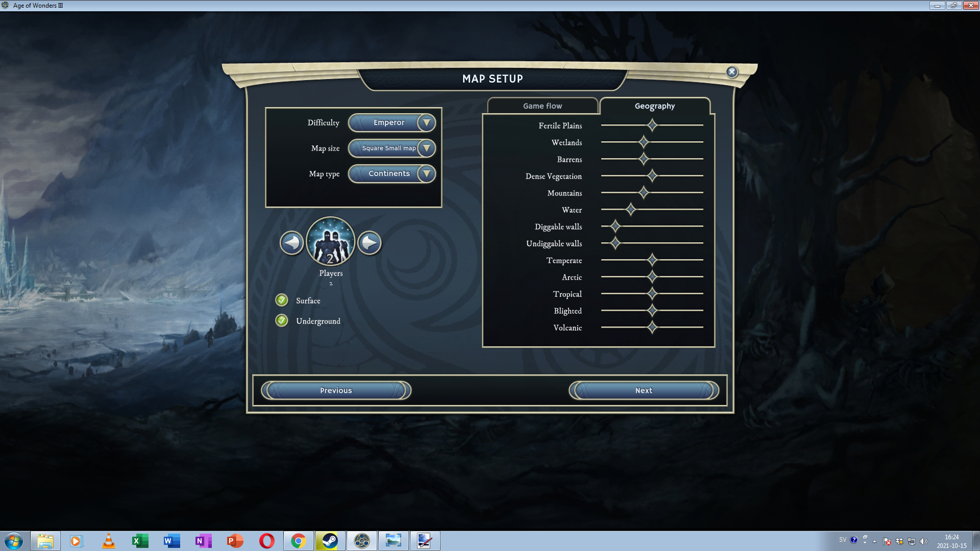Click the Tropical slider handle

[x=652, y=293]
